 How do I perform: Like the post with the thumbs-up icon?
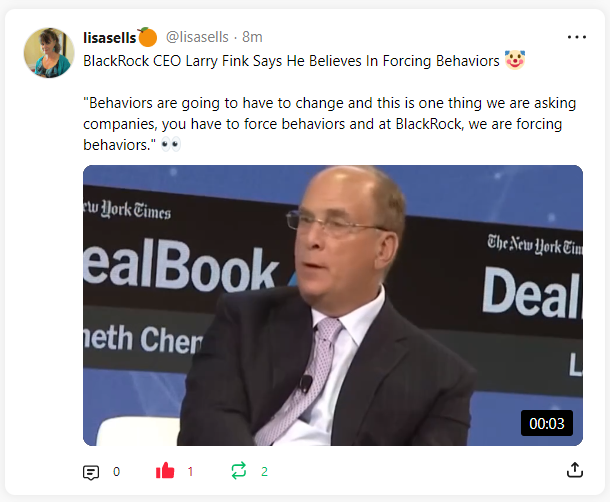point(165,470)
